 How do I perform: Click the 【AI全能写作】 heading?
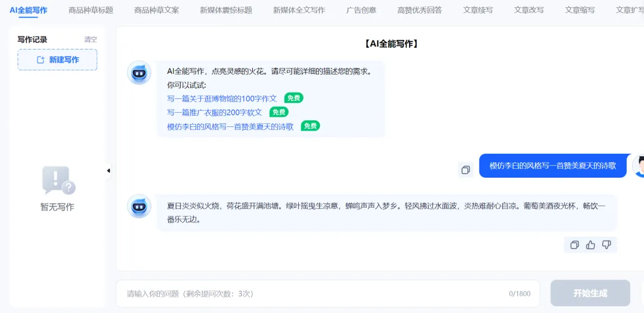(x=391, y=44)
